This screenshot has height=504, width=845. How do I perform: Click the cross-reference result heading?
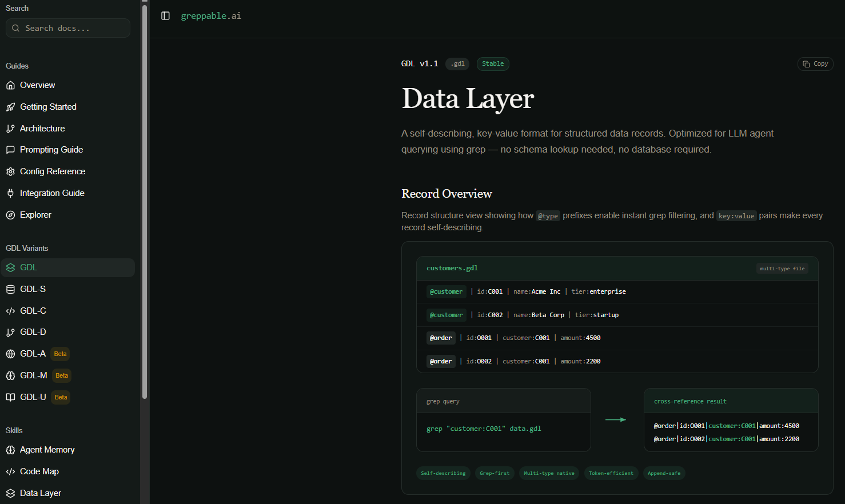pos(690,401)
